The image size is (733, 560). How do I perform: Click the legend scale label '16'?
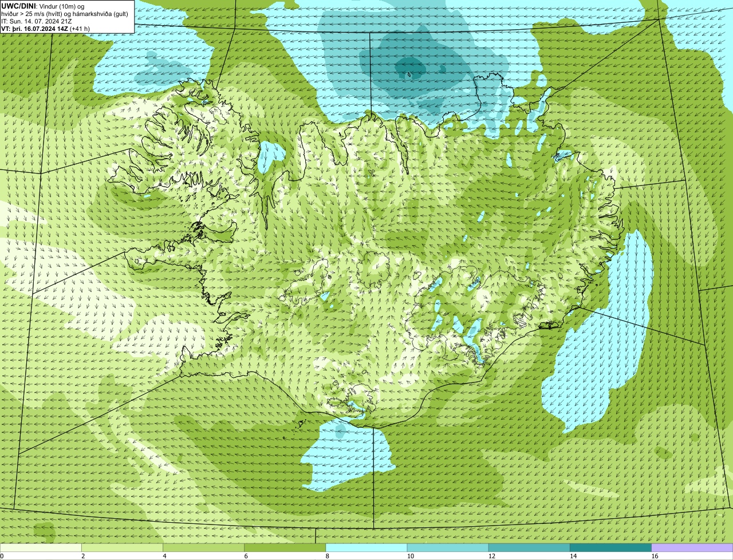[x=654, y=556]
